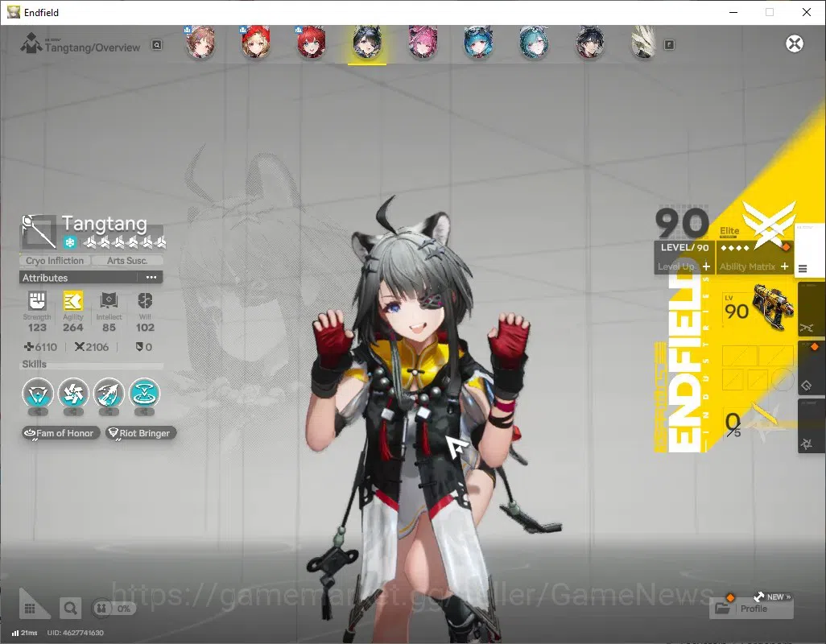Open the fourth cyan ultimate skill icon
The width and height of the screenshot is (826, 644).
[144, 394]
